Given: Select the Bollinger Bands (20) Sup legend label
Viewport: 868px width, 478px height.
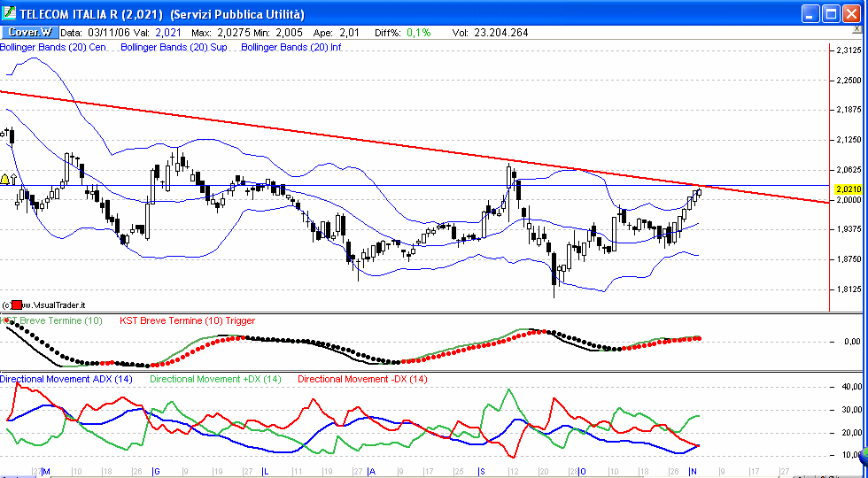Looking at the screenshot, I should click(x=174, y=48).
